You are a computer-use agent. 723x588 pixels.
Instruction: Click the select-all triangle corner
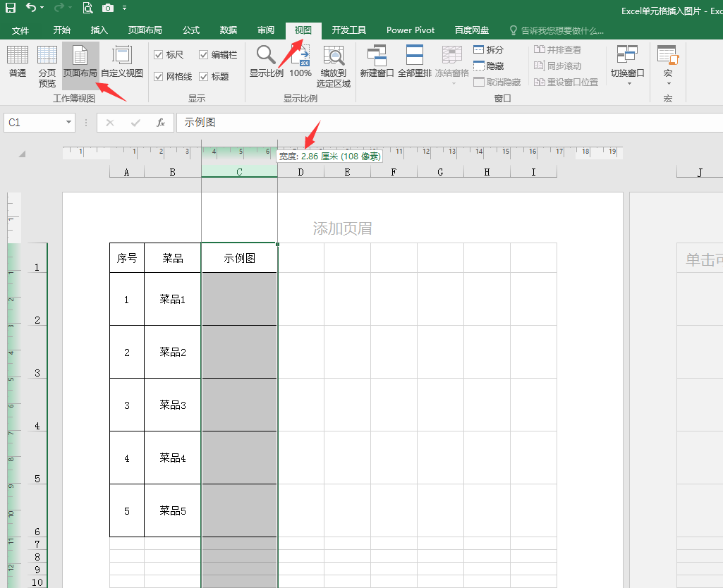(22, 154)
